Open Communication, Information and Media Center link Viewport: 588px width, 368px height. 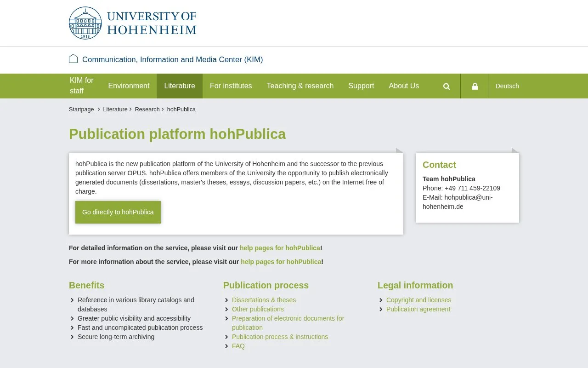(173, 59)
